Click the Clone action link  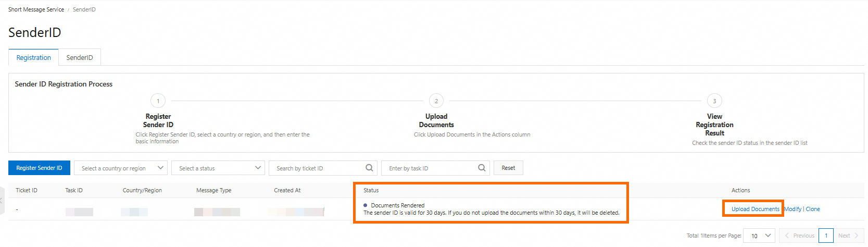click(x=813, y=209)
